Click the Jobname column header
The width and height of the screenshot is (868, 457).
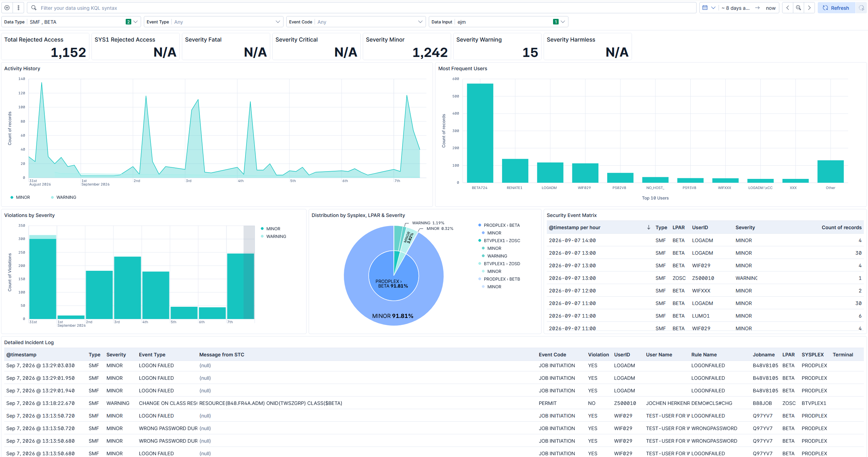[764, 355]
